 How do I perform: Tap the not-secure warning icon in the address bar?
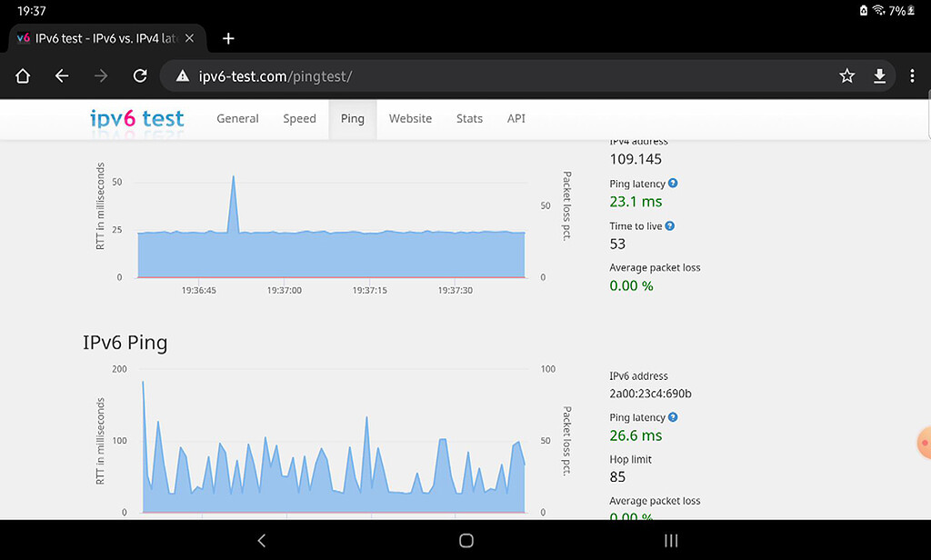(x=183, y=76)
